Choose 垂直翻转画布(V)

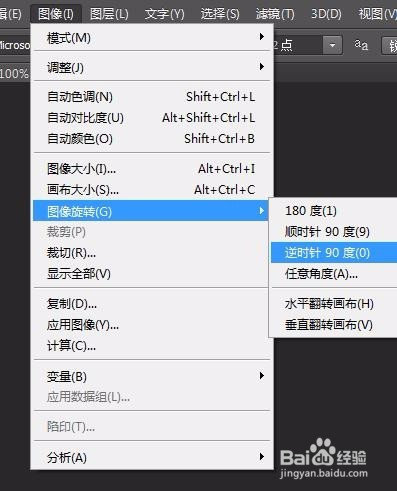[x=334, y=325]
